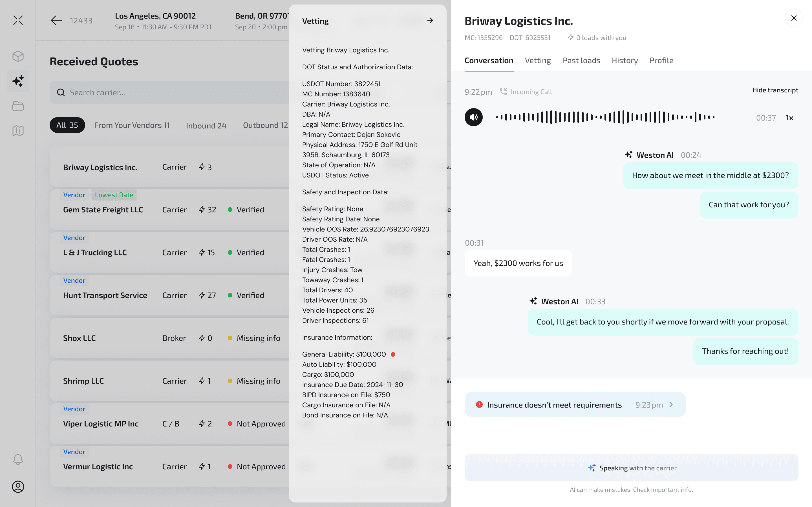The width and height of the screenshot is (812, 507).
Task: Seek within the call audio waveform
Action: click(605, 117)
